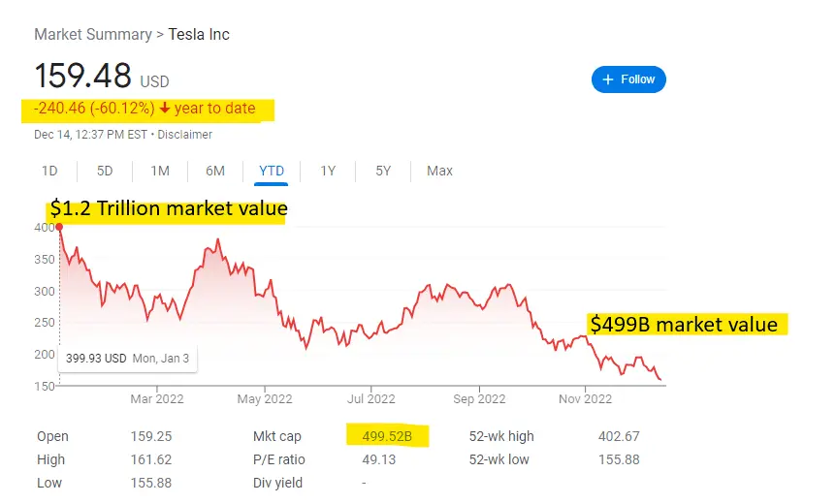Select the 1M time range tab
This screenshot has width=836, height=504.
pyautogui.click(x=160, y=171)
